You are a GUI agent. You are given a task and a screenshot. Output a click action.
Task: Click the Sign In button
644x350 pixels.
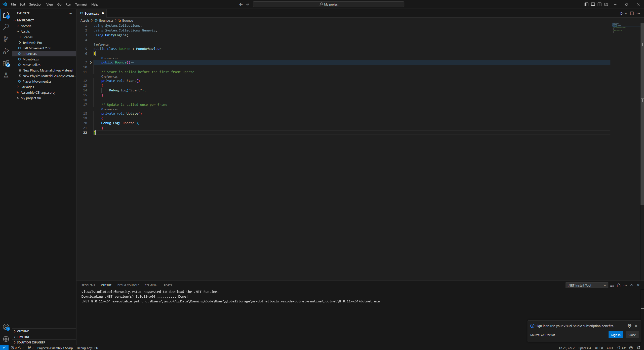pyautogui.click(x=616, y=335)
